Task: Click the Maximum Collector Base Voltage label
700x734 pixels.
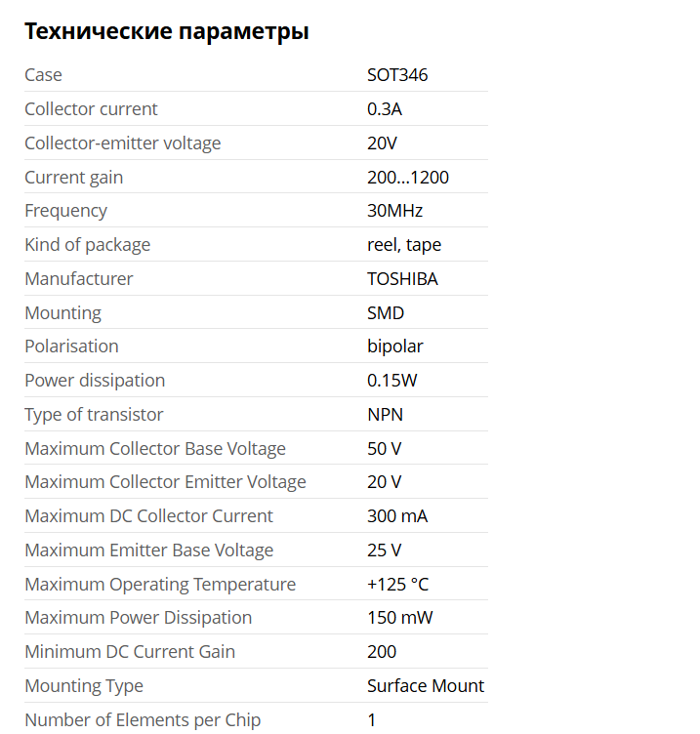Action: [x=155, y=449]
